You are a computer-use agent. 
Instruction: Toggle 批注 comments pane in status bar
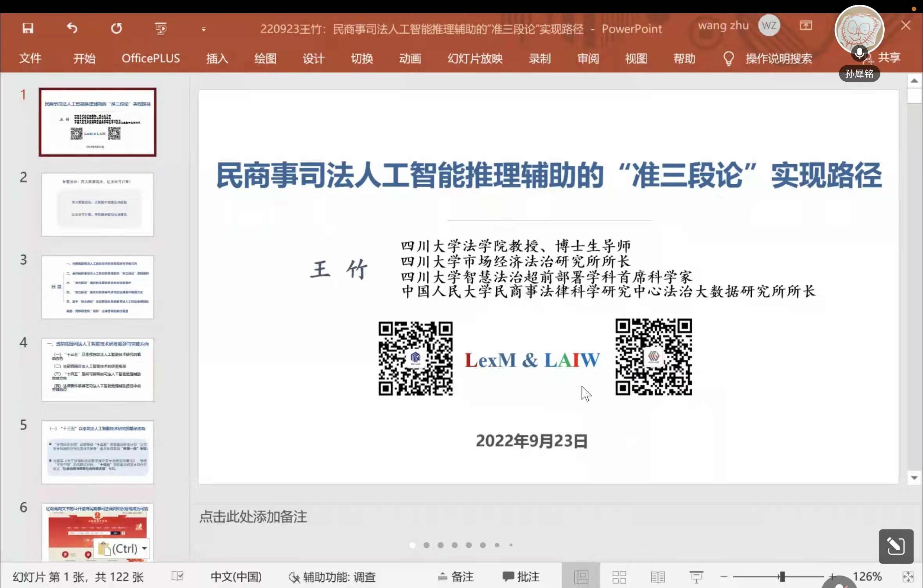click(x=521, y=577)
